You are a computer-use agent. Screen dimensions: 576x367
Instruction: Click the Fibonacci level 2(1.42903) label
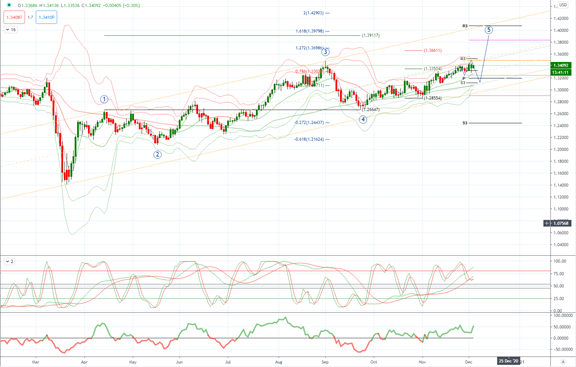(x=314, y=13)
